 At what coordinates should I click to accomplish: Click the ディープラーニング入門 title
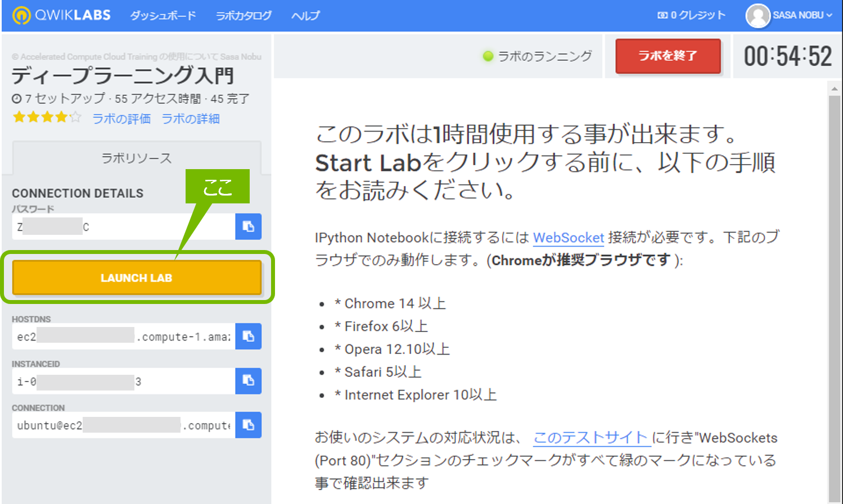pyautogui.click(x=123, y=75)
